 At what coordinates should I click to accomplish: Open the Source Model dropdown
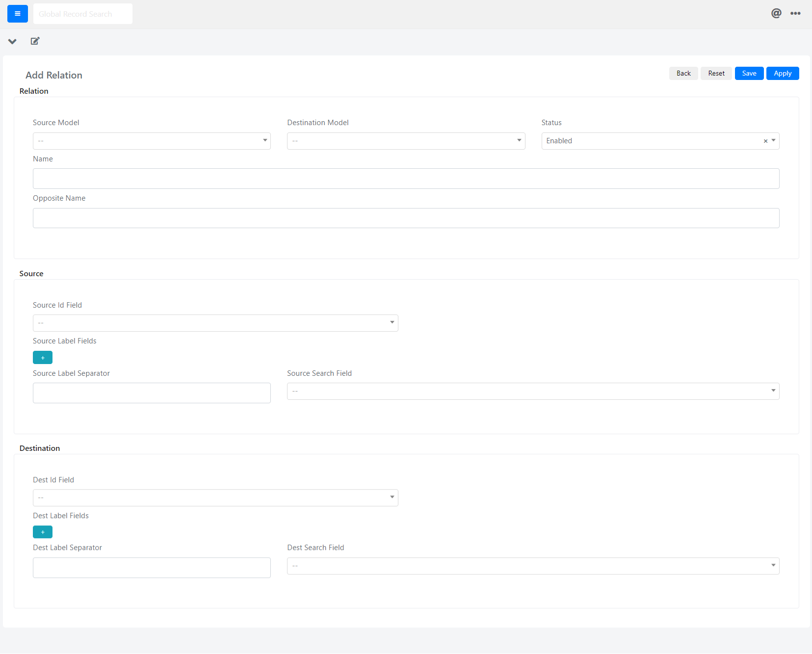[152, 141]
